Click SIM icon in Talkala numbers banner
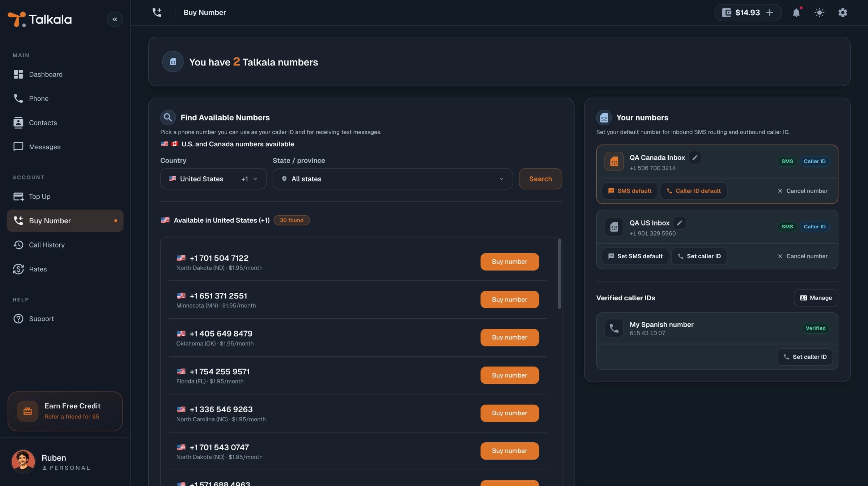 173,61
